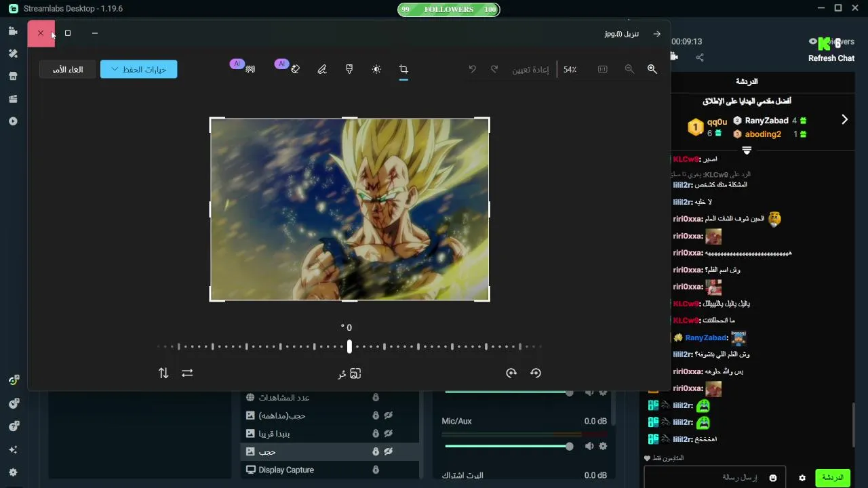Open the AI Erase tool
This screenshot has height=488, width=868.
point(294,69)
